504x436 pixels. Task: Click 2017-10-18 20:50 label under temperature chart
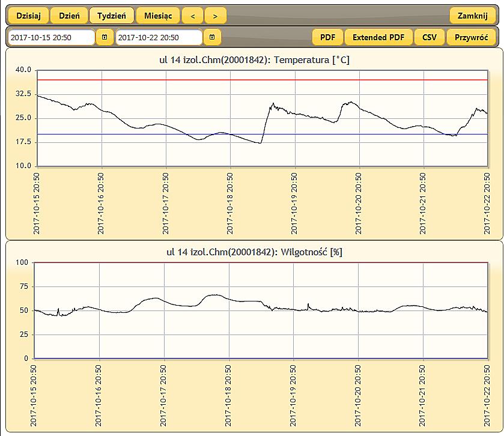tap(229, 204)
